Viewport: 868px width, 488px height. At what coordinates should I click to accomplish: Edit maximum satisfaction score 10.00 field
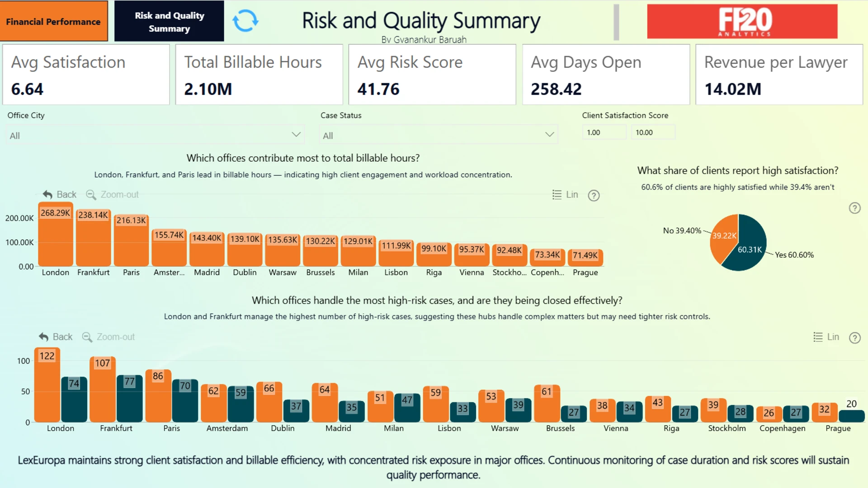coord(653,132)
